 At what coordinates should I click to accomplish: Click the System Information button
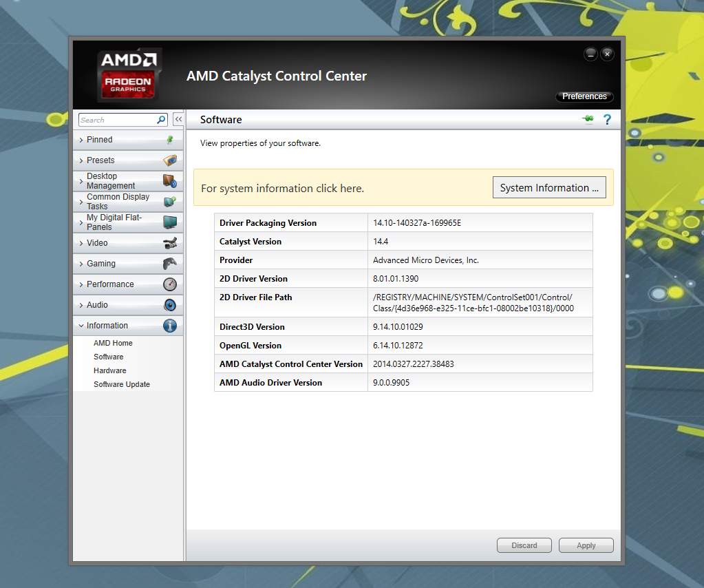[x=549, y=187]
